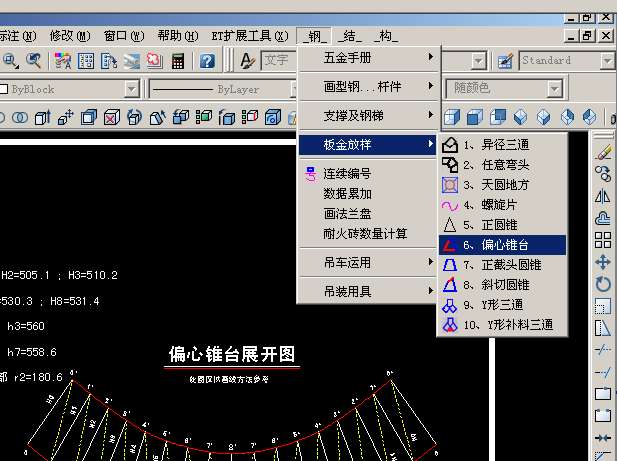Expand the 随颜色 plot style dropdown

point(554,89)
